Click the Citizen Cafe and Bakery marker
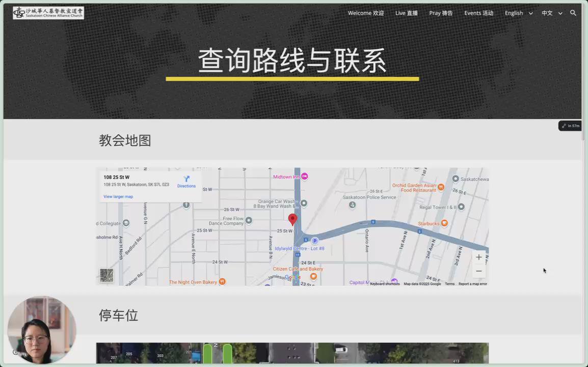Viewport: 588px width, 367px height. (313, 277)
